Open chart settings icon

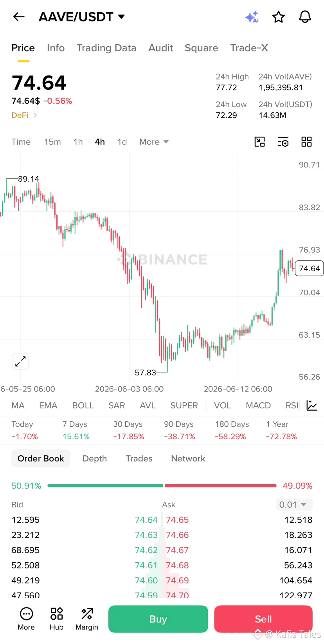click(283, 142)
